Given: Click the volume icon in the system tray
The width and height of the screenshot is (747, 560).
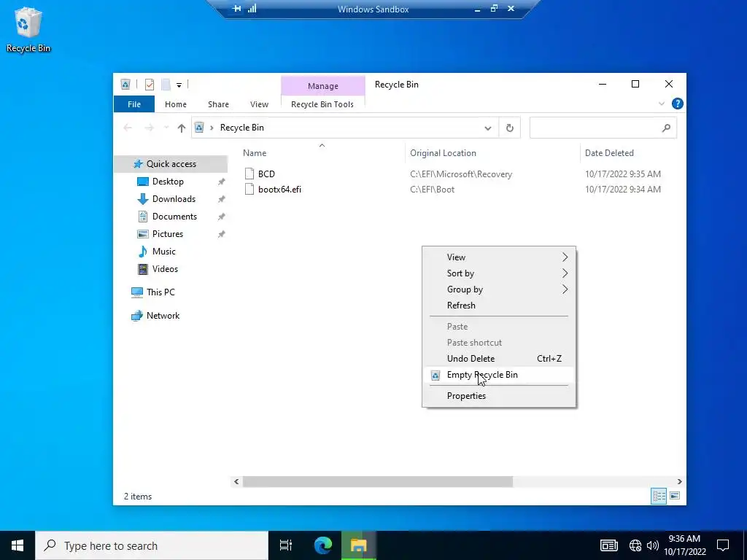Looking at the screenshot, I should pyautogui.click(x=653, y=545).
